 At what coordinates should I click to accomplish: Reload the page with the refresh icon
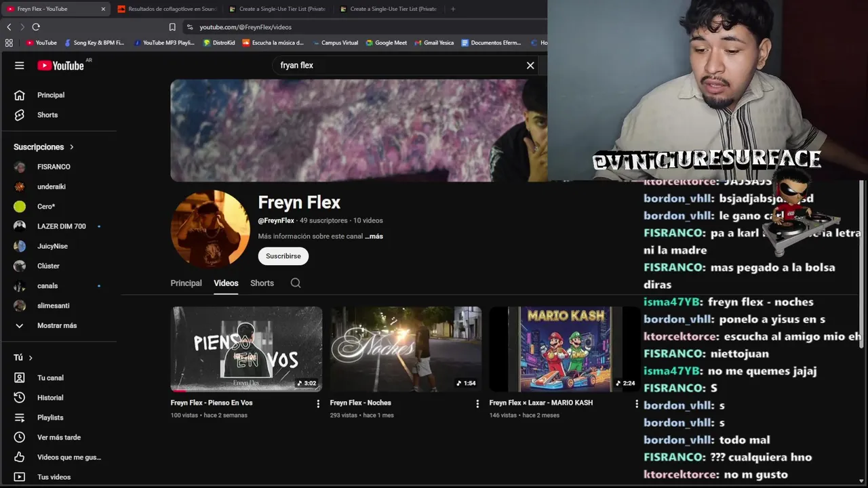click(36, 27)
